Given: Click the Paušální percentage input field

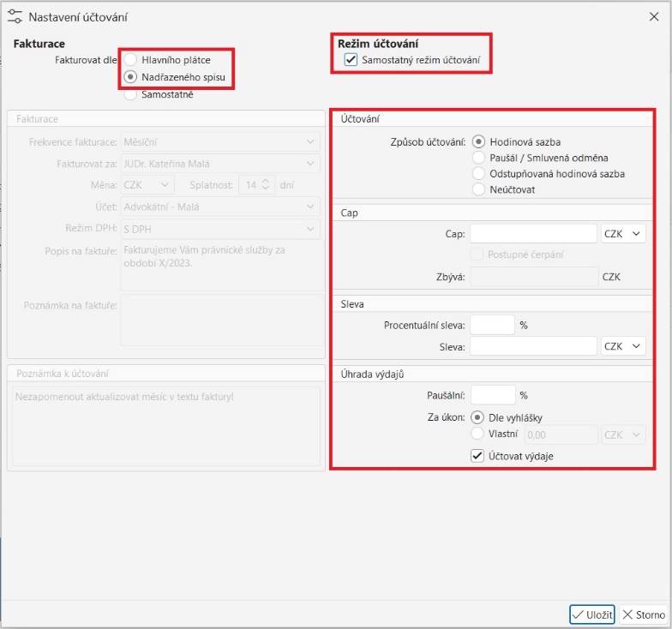Looking at the screenshot, I should tap(492, 395).
